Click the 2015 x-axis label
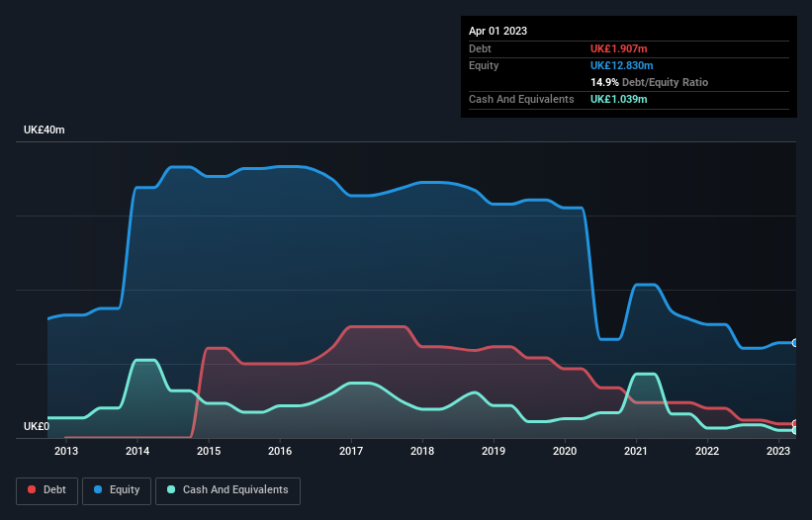 tap(209, 451)
